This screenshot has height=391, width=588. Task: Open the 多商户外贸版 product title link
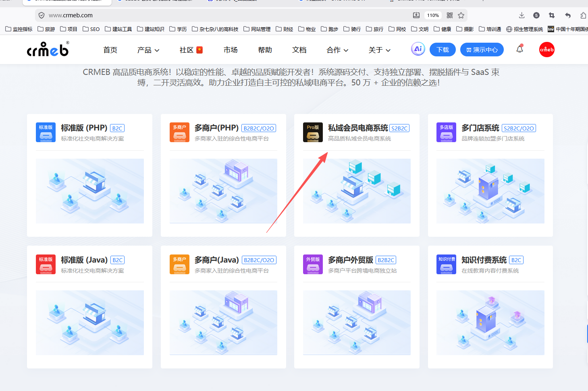350,260
